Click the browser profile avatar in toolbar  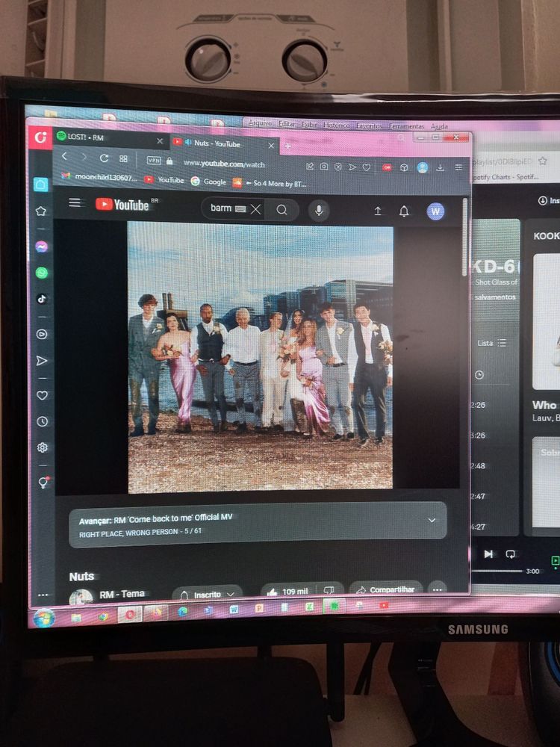(x=422, y=167)
